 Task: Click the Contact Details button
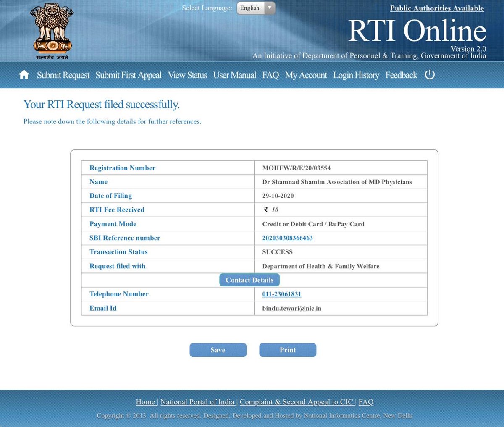pos(249,280)
